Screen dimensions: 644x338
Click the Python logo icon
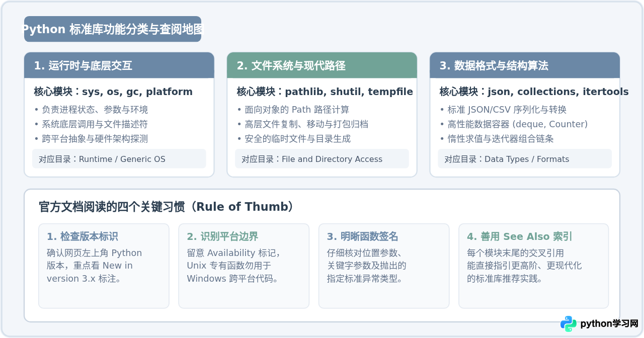[x=569, y=324]
